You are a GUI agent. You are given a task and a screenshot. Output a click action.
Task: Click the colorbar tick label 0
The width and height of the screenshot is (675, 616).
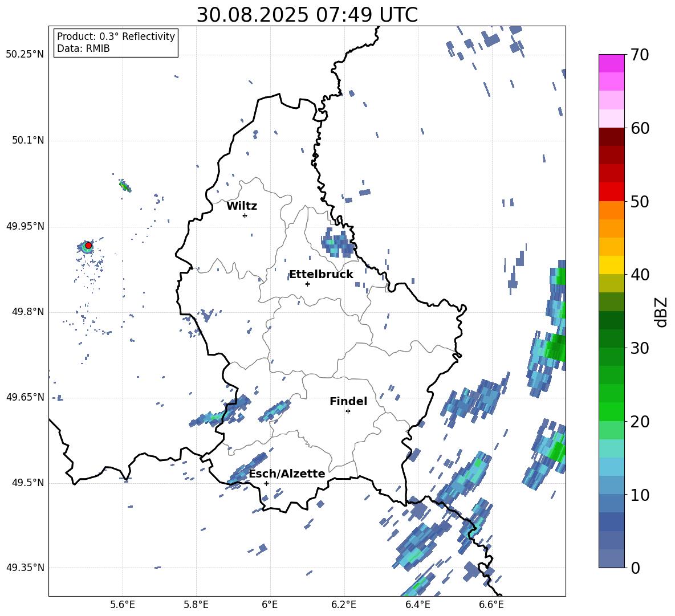click(x=636, y=568)
